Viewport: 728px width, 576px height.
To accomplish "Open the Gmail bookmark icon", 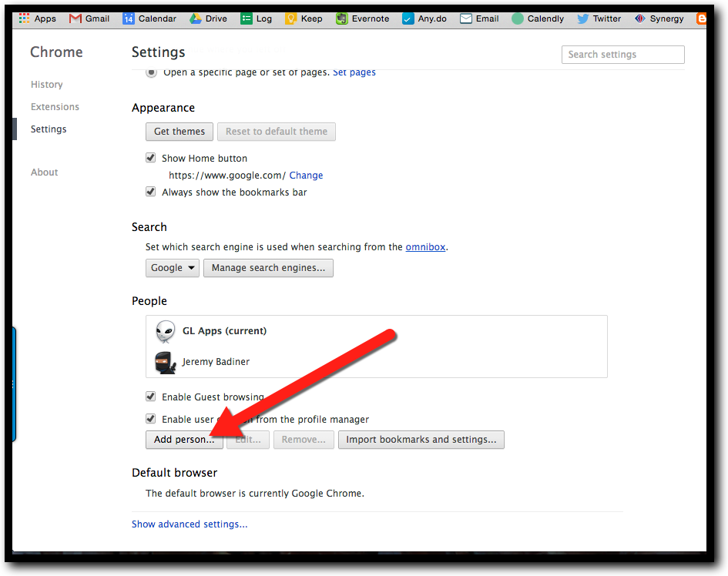I will click(75, 18).
